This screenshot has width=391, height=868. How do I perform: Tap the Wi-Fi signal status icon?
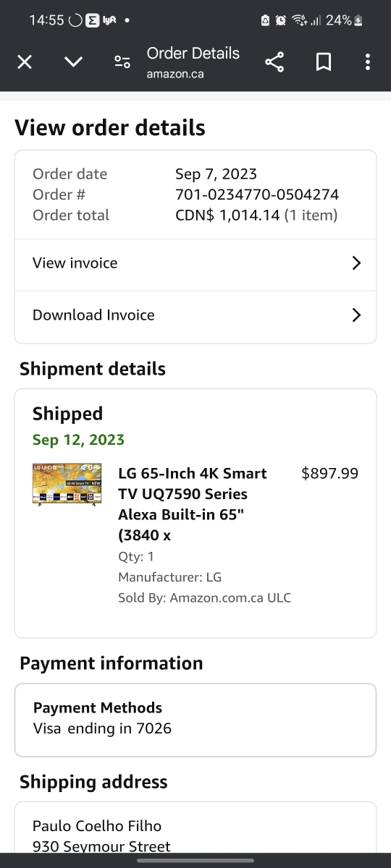[x=299, y=20]
